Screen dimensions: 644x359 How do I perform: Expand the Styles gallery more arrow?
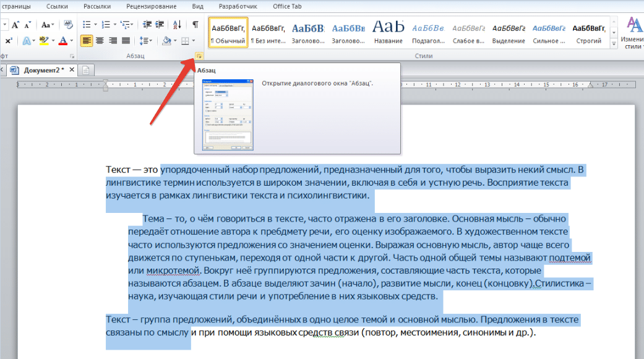pyautogui.click(x=614, y=43)
